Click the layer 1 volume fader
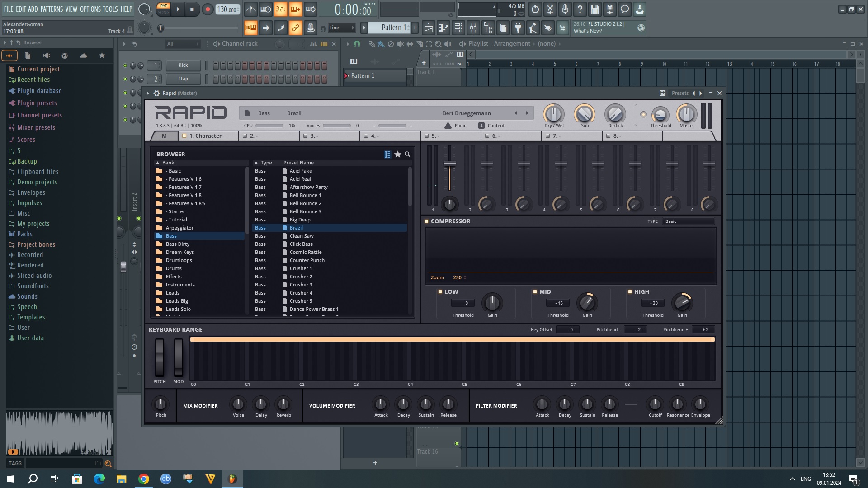 pyautogui.click(x=449, y=164)
